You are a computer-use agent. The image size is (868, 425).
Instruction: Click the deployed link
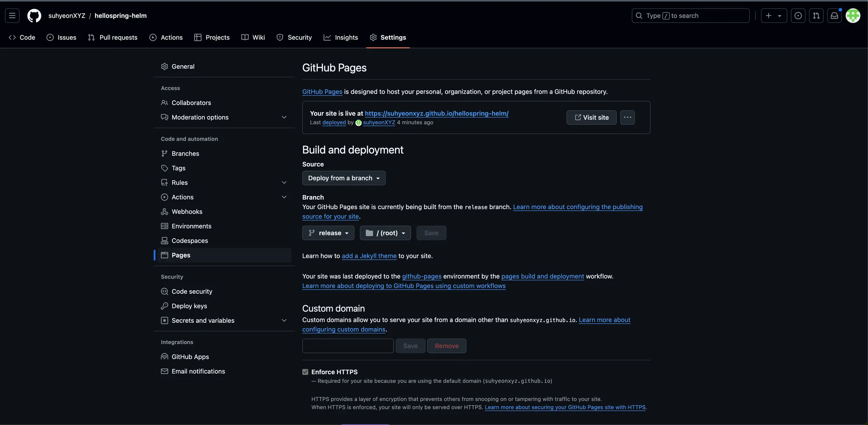[334, 123]
